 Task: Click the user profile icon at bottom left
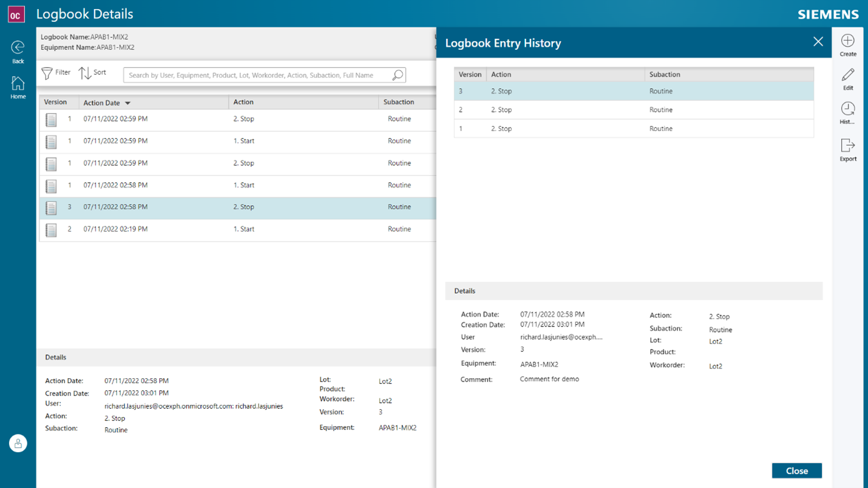(x=18, y=443)
